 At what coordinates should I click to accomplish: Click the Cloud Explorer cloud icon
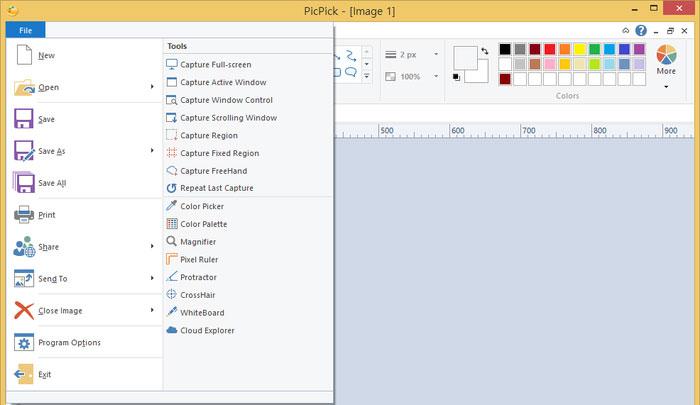171,330
